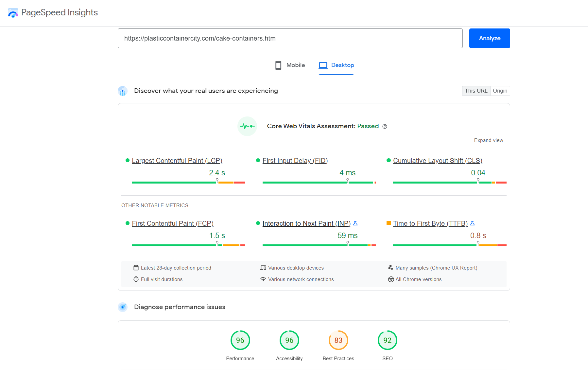Image resolution: width=588 pixels, height=370 pixels.
Task: Click the FID value 4 ms
Action: coord(348,173)
